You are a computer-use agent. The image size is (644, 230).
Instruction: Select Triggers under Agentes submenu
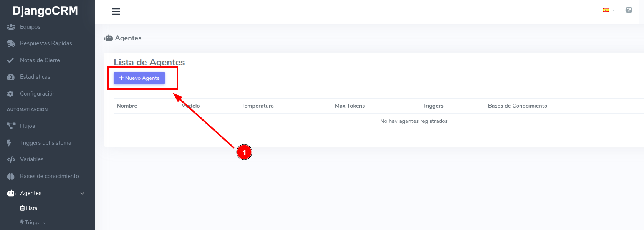[33, 222]
